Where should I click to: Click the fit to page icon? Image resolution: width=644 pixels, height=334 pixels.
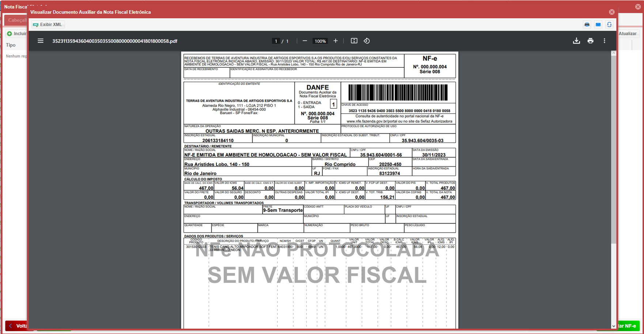point(354,41)
